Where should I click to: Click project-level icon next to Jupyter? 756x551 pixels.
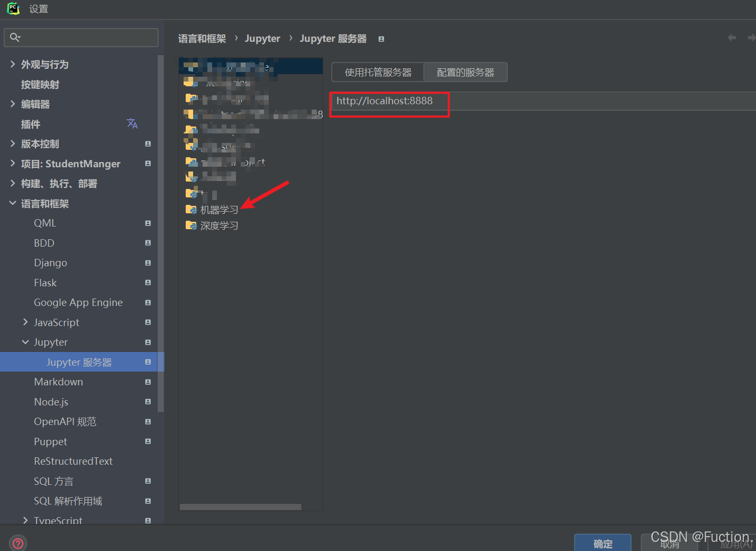click(148, 342)
